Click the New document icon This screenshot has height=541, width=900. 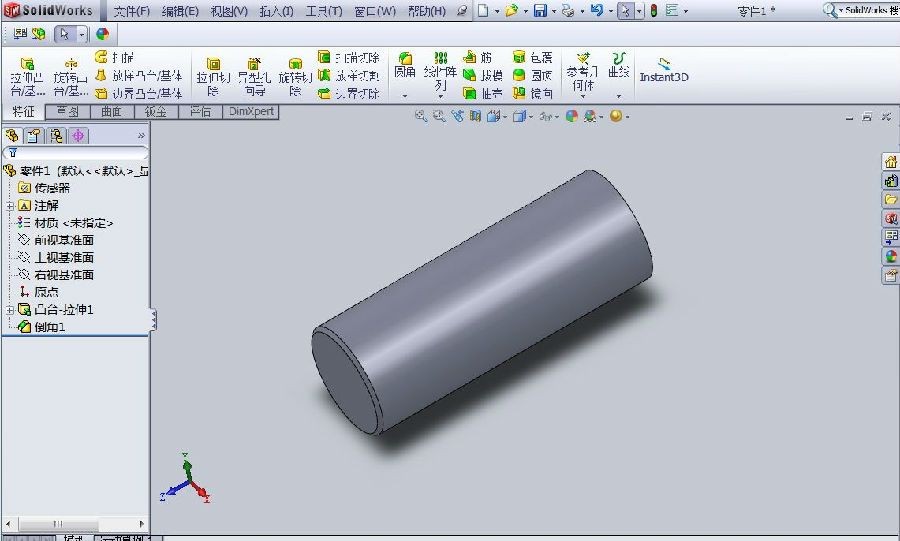pyautogui.click(x=483, y=10)
